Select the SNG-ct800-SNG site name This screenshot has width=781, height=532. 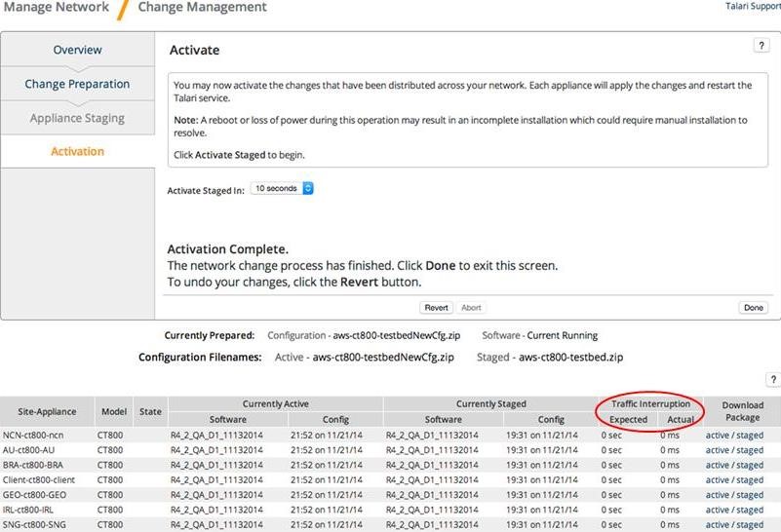tap(34, 524)
